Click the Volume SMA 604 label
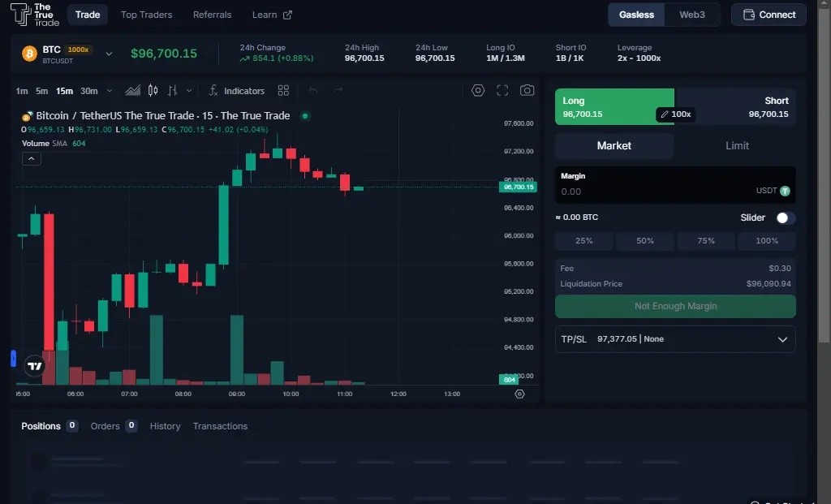This screenshot has height=504, width=831. click(x=54, y=144)
